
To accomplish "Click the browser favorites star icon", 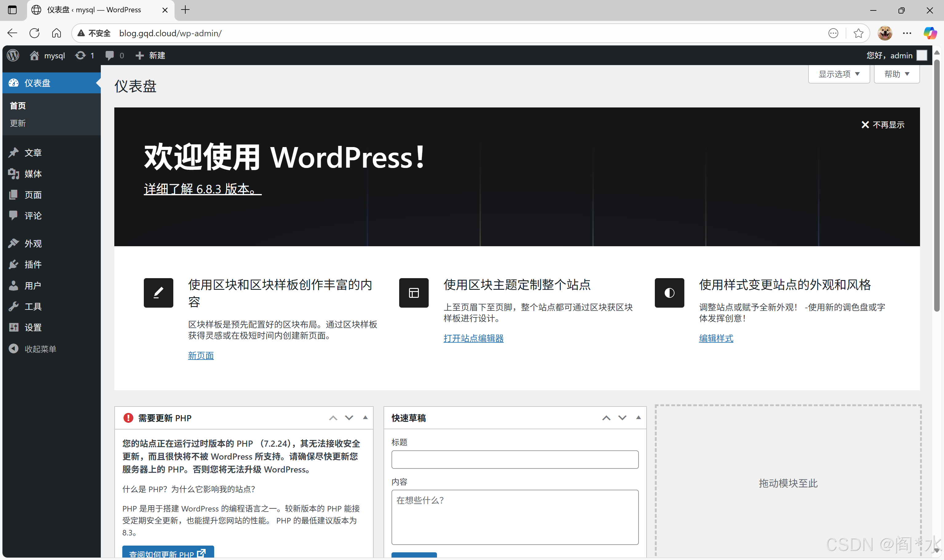I will click(x=858, y=33).
